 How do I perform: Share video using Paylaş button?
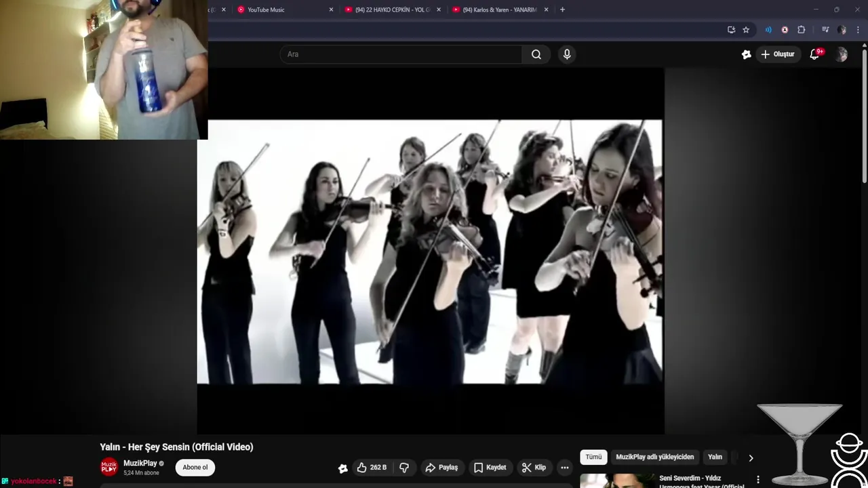click(x=441, y=468)
